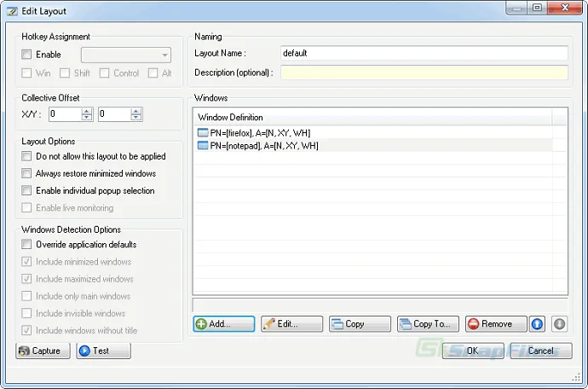Check Override application defaults
The height and width of the screenshot is (389, 588).
[x=26, y=245]
